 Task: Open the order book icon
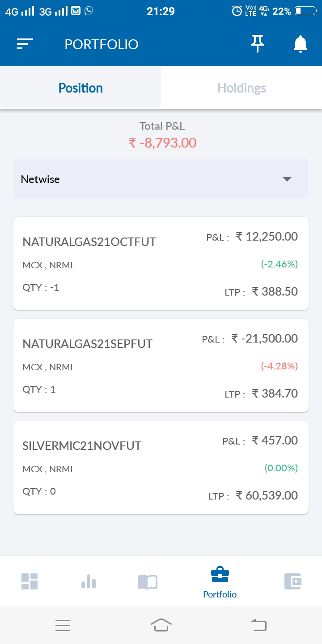tap(148, 581)
